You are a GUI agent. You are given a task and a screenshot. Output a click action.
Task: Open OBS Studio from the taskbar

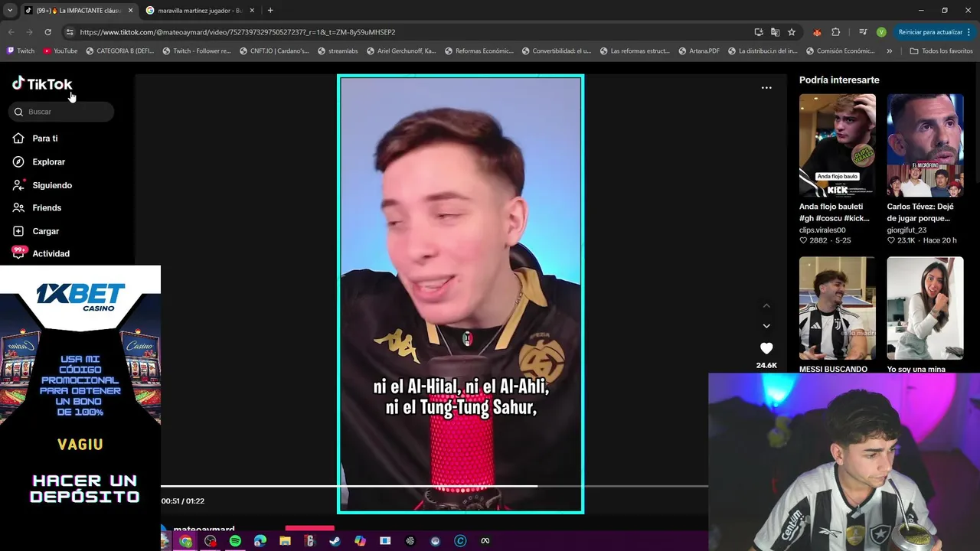point(211,541)
